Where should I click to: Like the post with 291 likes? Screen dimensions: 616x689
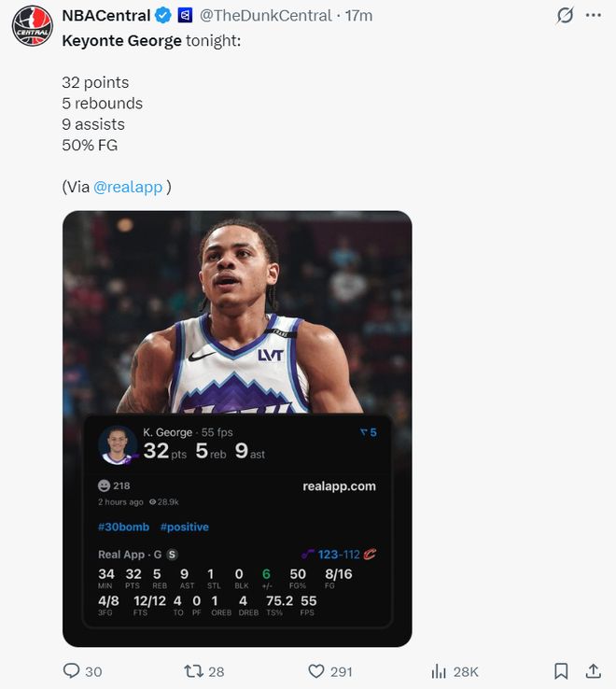coord(316,671)
